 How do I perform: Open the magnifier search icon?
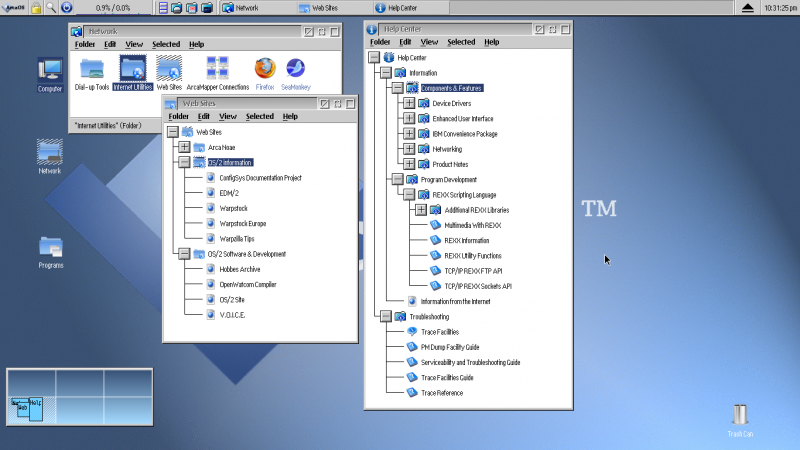51,8
